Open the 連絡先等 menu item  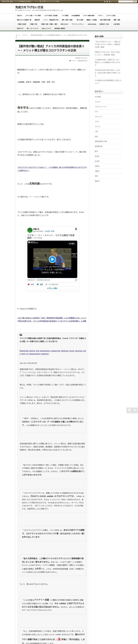click(37, 20)
